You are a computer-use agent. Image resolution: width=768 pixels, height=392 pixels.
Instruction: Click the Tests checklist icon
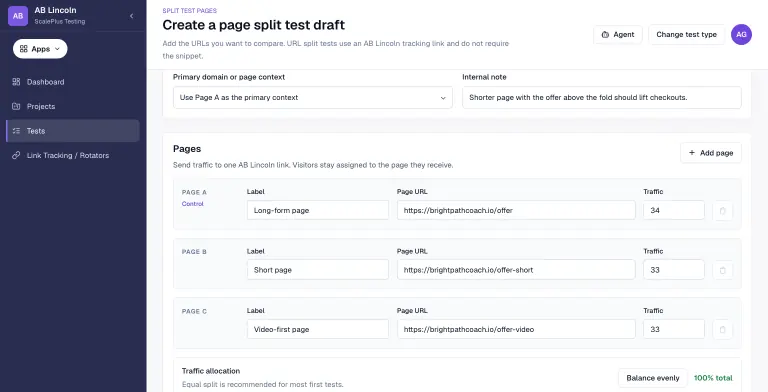[16, 131]
